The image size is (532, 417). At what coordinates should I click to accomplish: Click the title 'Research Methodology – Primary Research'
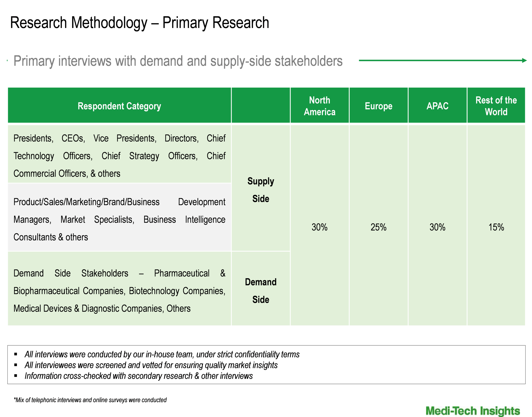pos(139,23)
